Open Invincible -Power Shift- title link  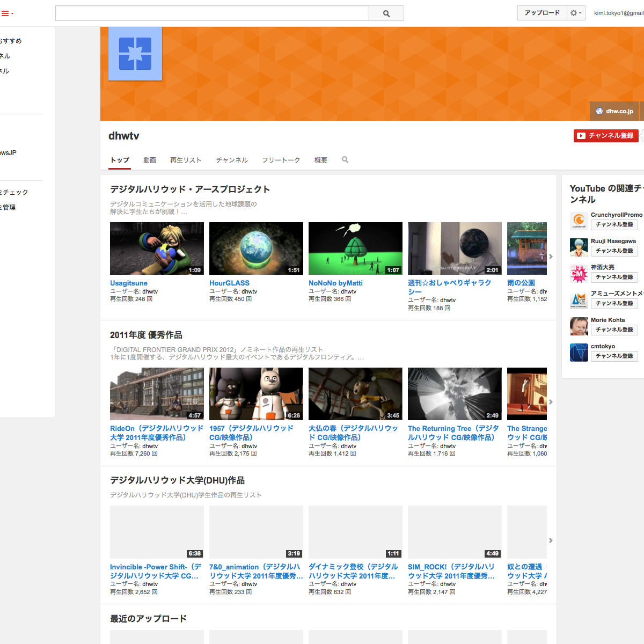point(156,571)
